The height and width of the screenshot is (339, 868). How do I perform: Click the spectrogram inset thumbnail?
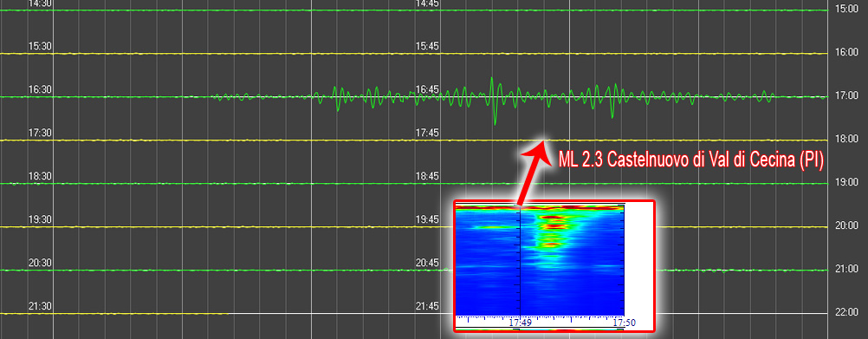pos(554,266)
